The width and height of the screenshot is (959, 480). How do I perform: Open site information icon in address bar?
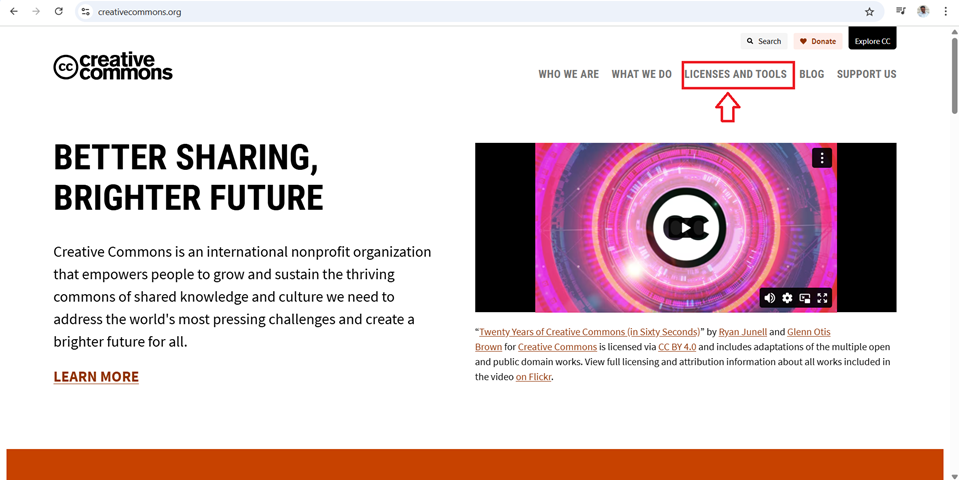tap(86, 12)
